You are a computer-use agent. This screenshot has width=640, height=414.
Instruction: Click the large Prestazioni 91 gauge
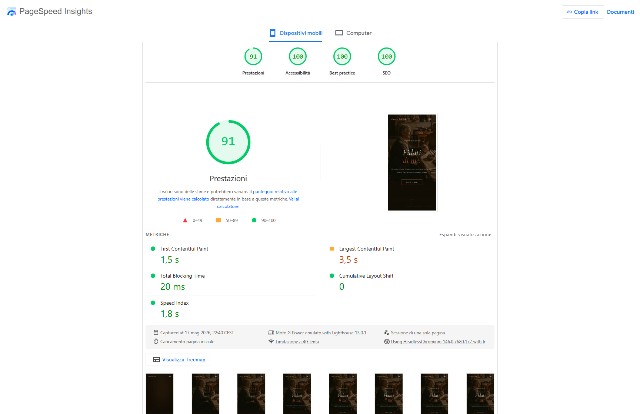tap(228, 142)
